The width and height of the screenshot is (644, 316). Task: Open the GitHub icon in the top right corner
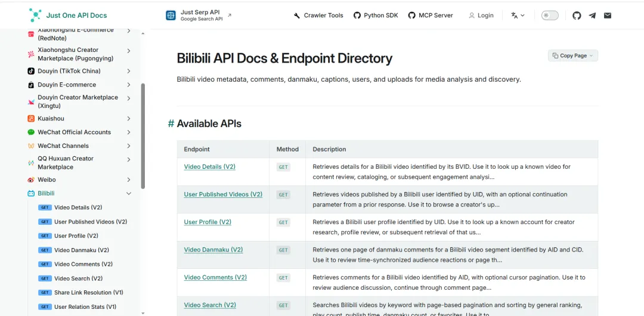coord(577,16)
